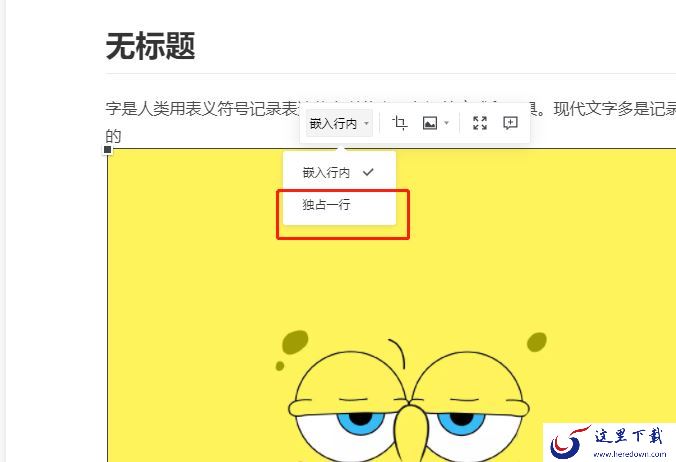Open the 嵌入行内 layout dropdown in toolbar
The image size is (676, 462).
coord(339,124)
